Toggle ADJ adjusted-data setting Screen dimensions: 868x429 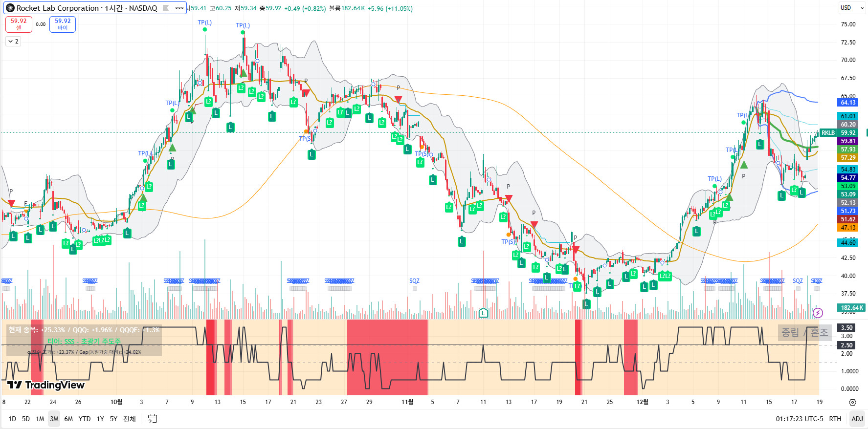[857, 419]
